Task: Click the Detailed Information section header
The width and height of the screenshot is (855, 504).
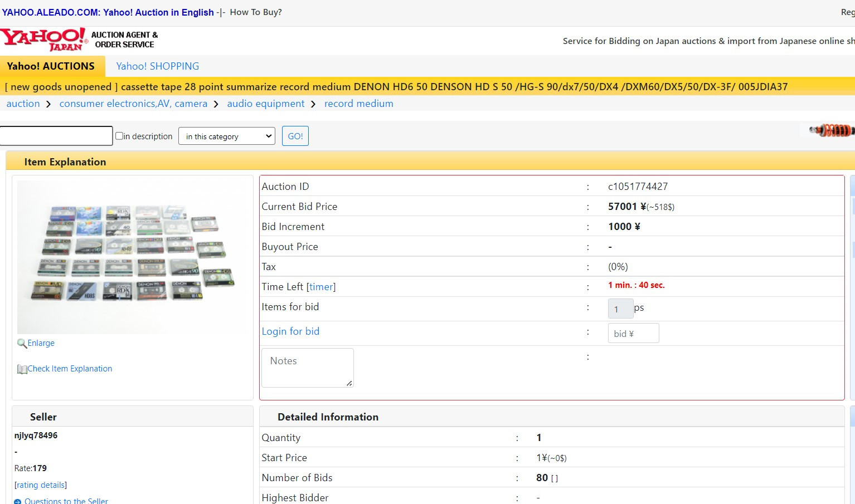Action: click(328, 417)
